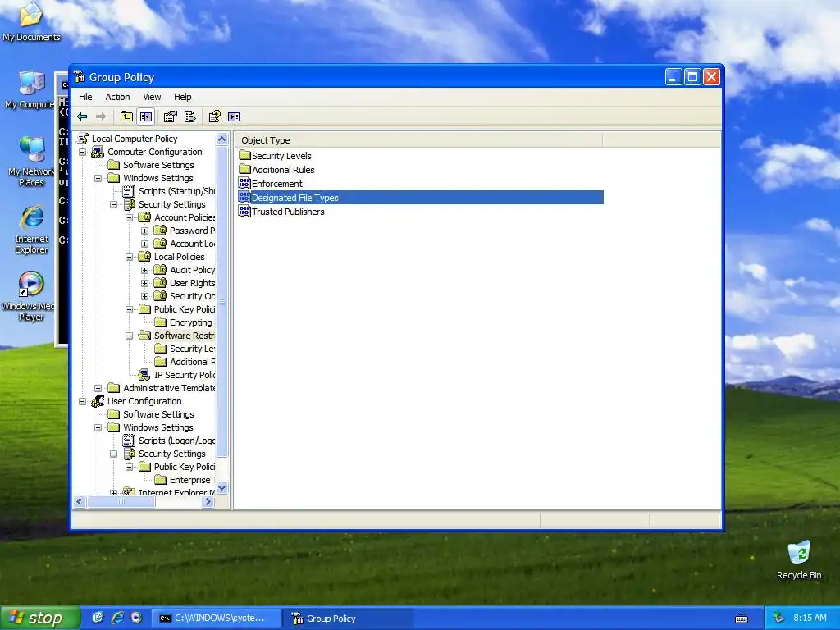The height and width of the screenshot is (630, 840).
Task: Collapse the User Configuration node
Action: 83,401
